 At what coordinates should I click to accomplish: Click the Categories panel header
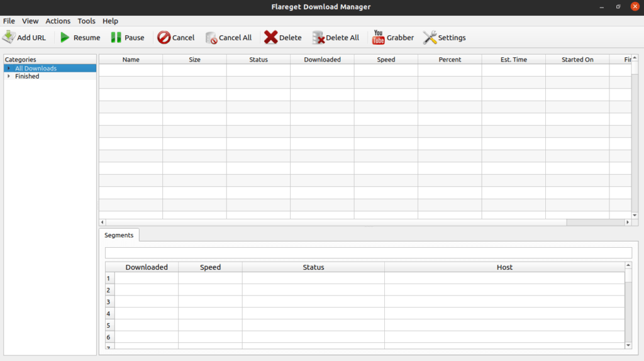[50, 60]
